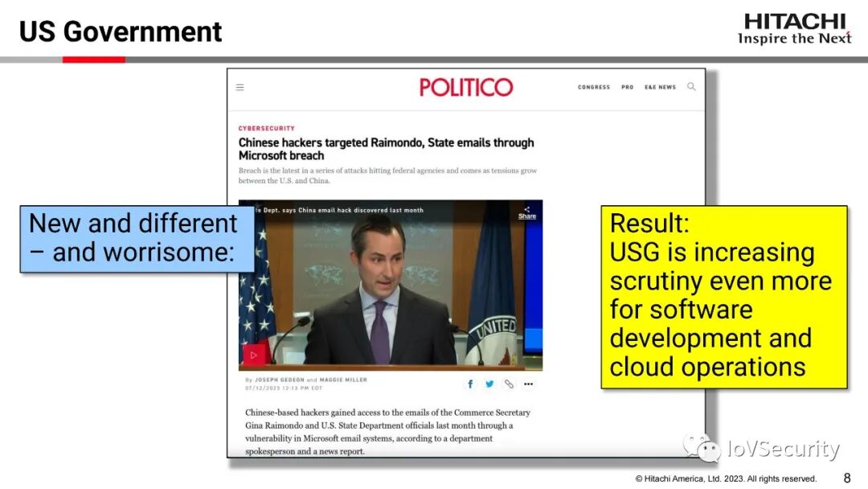Click the slide page number 8
This screenshot has width=868, height=489.
[x=847, y=478]
